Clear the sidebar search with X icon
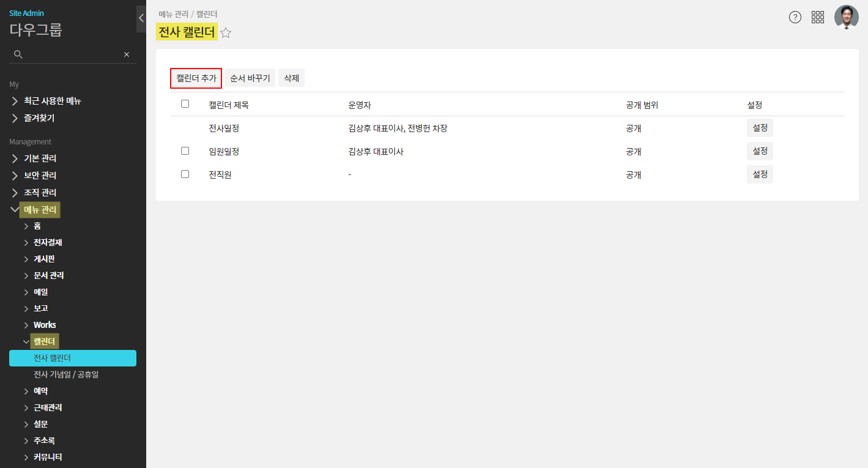868x468 pixels. 127,54
